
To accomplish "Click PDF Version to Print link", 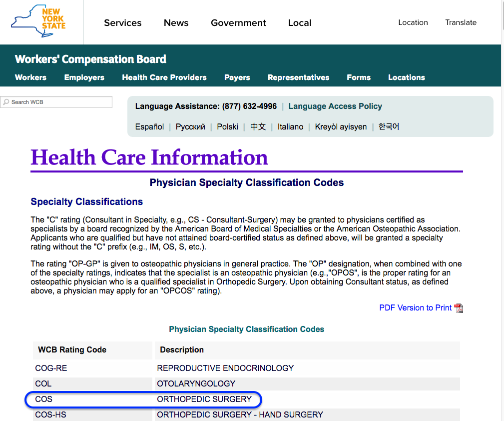I will pos(415,308).
